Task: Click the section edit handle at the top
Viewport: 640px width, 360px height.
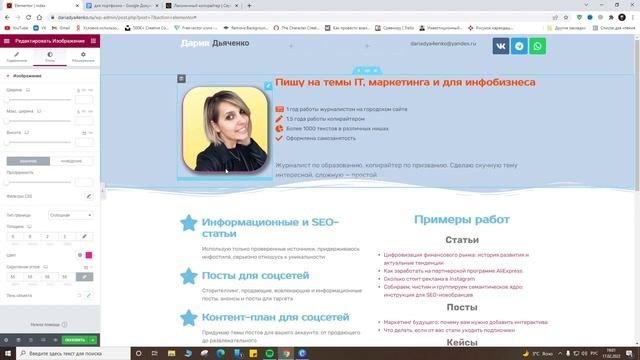Action: [367, 71]
